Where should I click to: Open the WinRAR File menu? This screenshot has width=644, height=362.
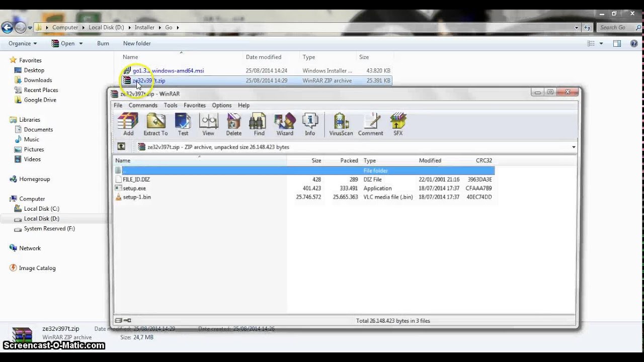(118, 106)
